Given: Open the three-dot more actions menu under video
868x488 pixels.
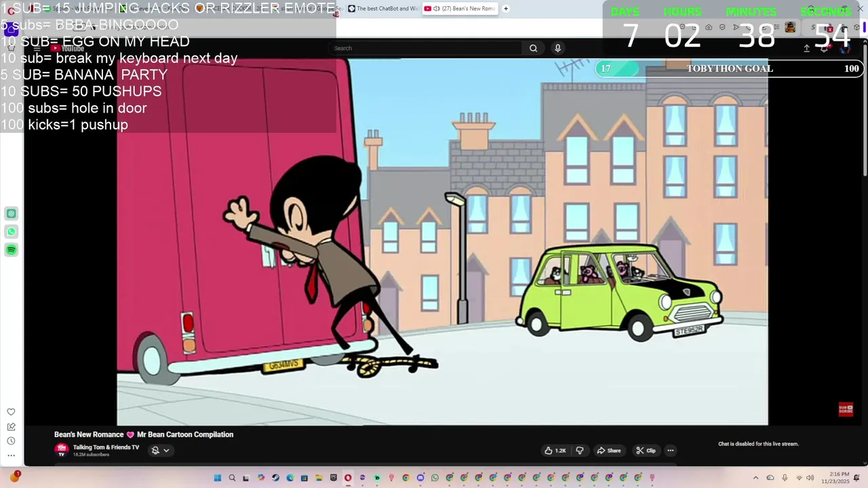Looking at the screenshot, I should tap(671, 451).
